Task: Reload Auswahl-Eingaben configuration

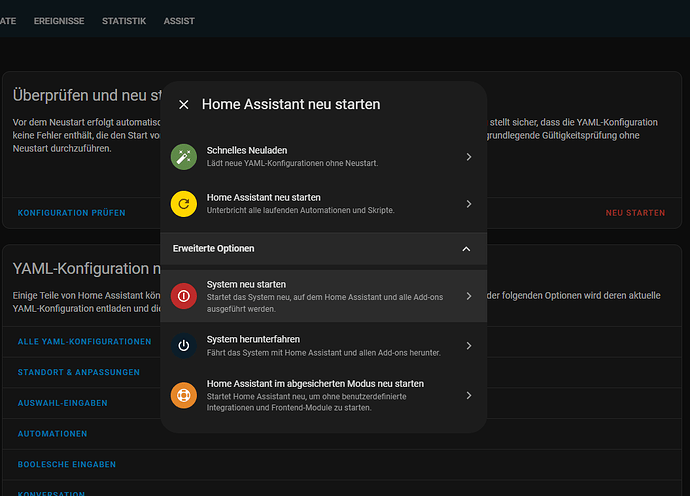Action: click(63, 403)
